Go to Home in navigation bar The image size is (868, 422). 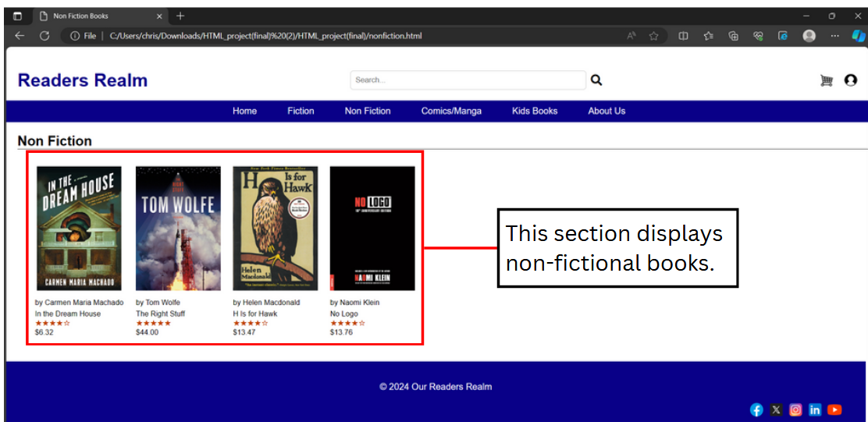pyautogui.click(x=244, y=112)
